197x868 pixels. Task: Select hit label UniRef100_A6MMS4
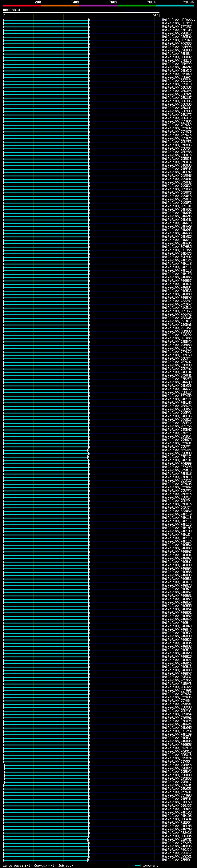(x=177, y=54)
